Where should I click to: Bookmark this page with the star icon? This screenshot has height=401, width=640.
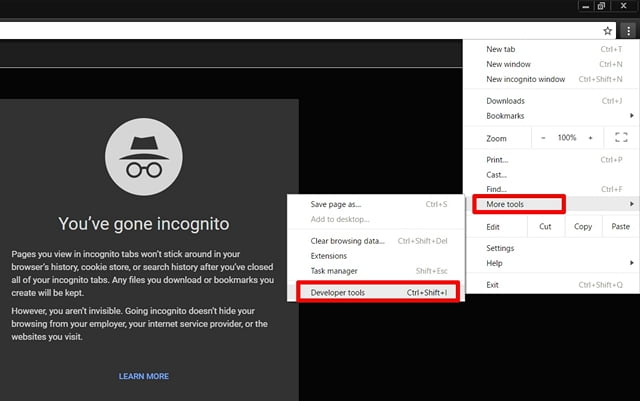click(607, 31)
